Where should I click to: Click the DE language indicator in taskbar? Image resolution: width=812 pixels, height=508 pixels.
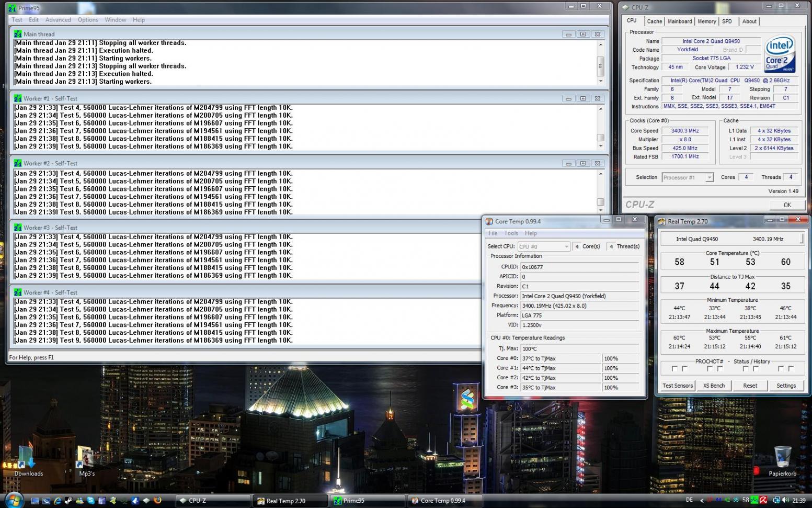689,500
